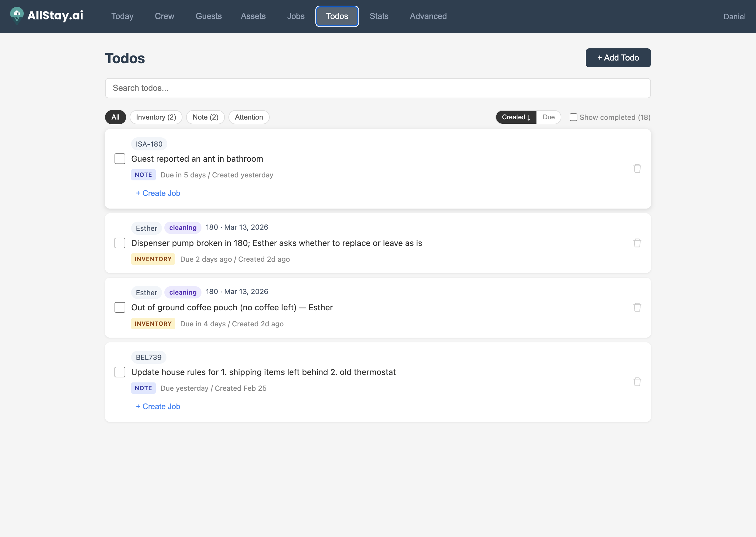Go to the Guests page
This screenshot has width=756, height=537.
(208, 16)
